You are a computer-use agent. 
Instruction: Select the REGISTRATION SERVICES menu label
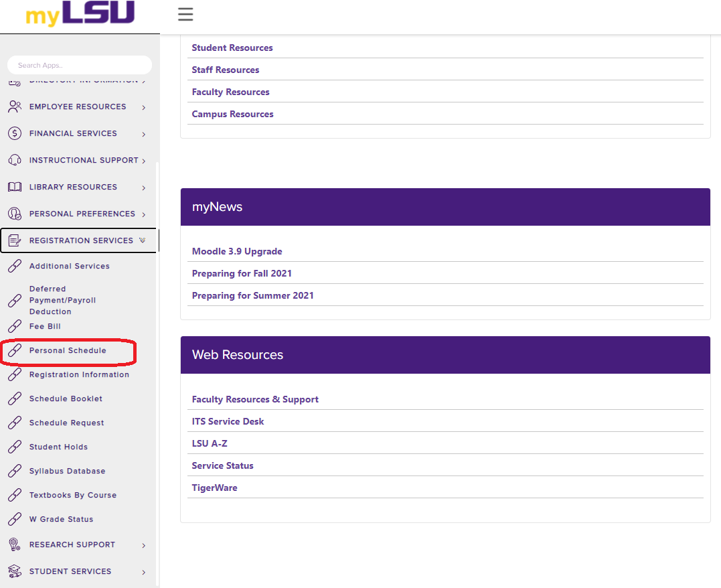pos(82,240)
